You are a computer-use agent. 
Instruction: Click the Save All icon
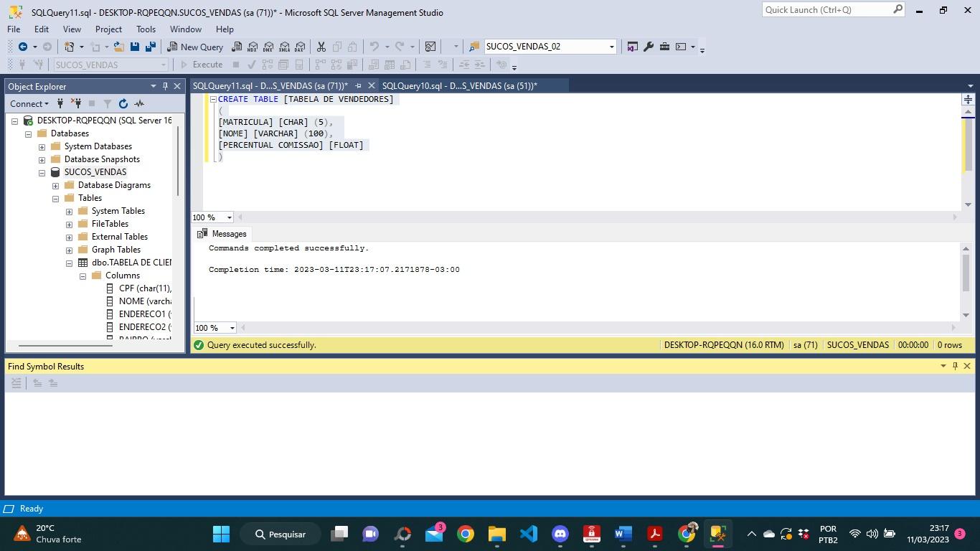click(151, 47)
